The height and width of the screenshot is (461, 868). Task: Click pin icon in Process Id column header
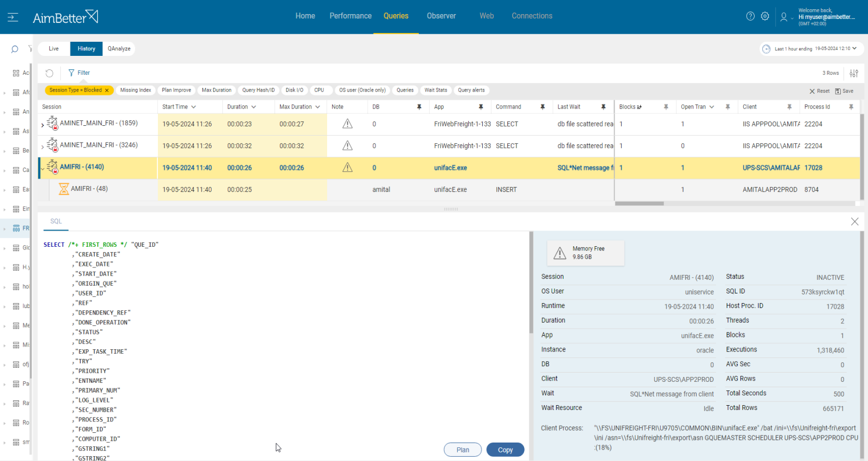pyautogui.click(x=851, y=107)
